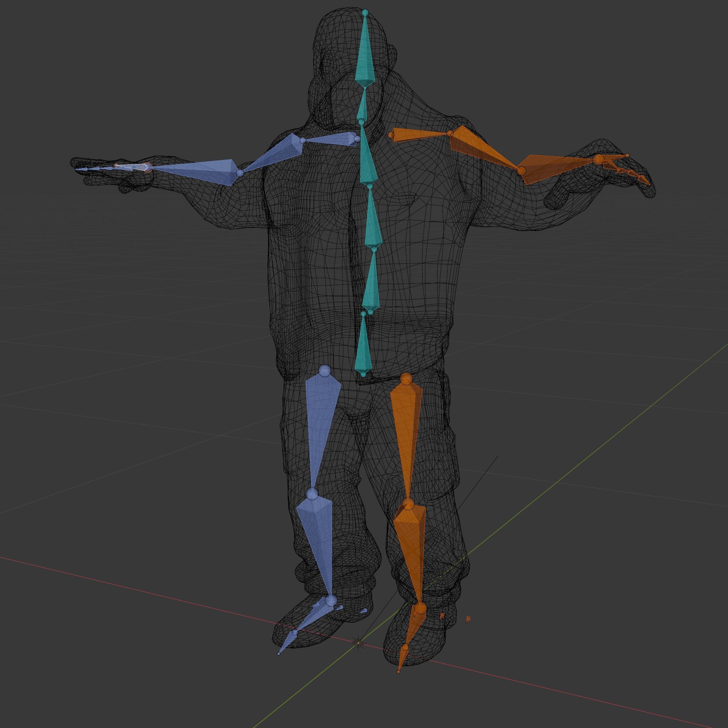Select the teal head bone

point(365,57)
